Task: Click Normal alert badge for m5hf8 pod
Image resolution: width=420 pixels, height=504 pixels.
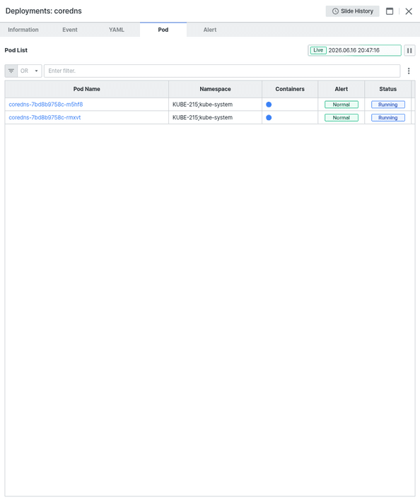Action: (342, 105)
